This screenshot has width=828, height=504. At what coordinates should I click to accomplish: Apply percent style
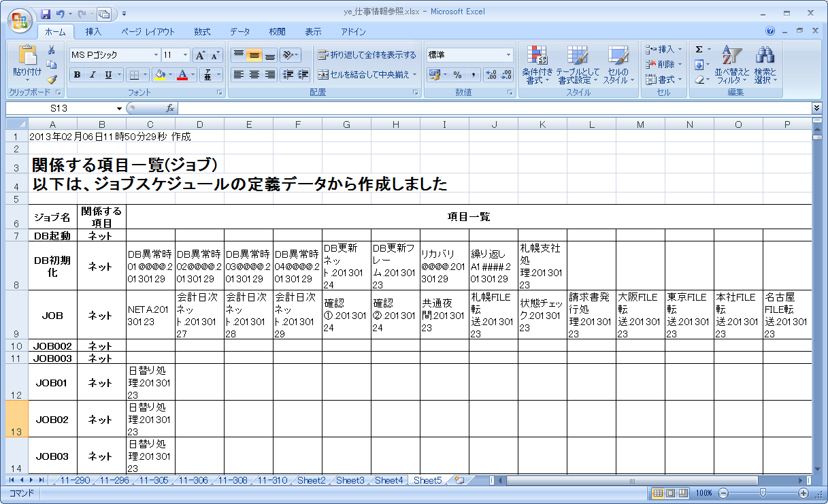[x=457, y=75]
